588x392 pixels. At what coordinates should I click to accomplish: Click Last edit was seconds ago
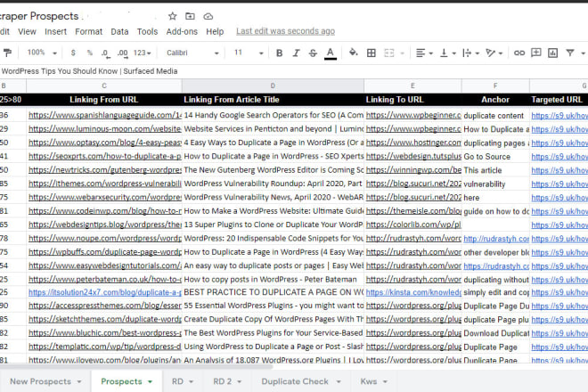(285, 31)
